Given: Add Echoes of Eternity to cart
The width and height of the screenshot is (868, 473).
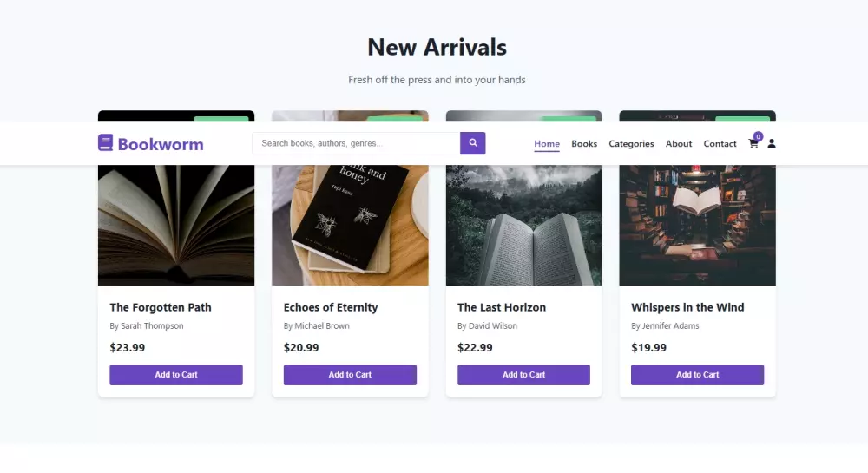Looking at the screenshot, I should click(350, 375).
